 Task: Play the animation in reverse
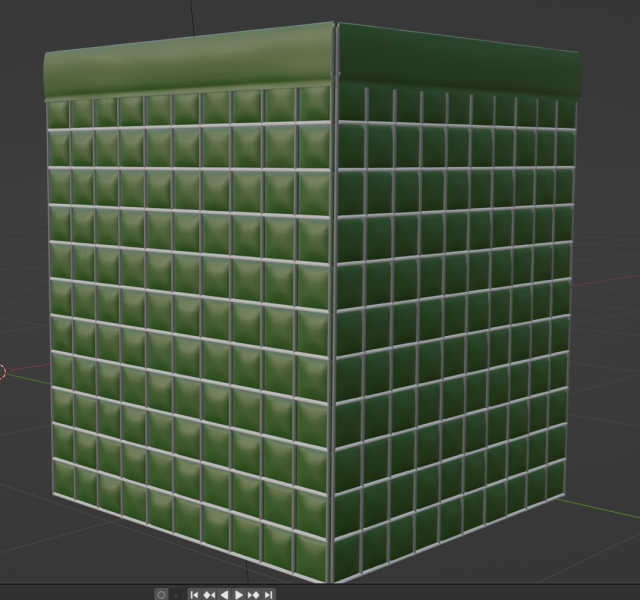pos(225,594)
